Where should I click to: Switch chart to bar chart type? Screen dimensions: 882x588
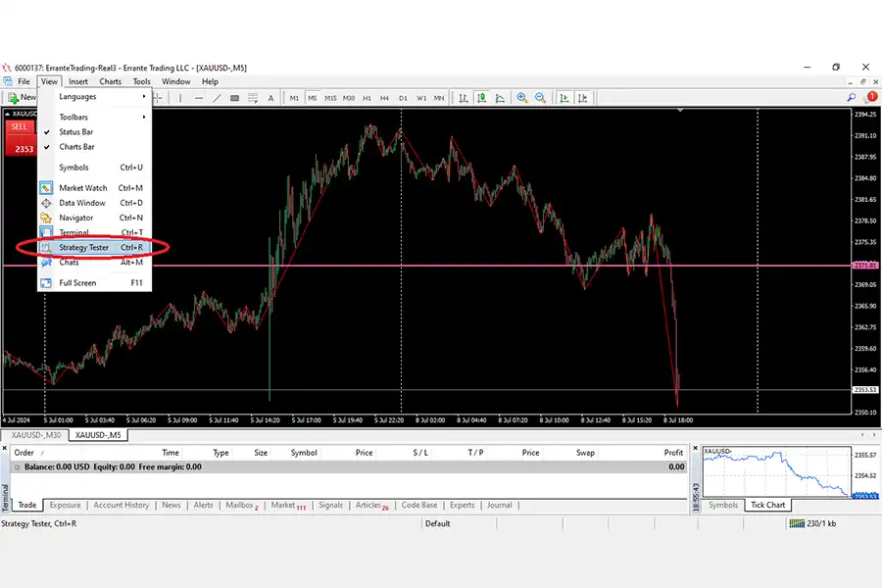(x=463, y=98)
